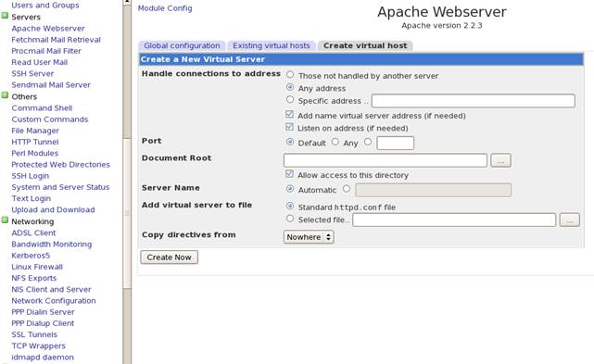
Task: Toggle 'Allow access to this directory' checkbox
Action: [289, 174]
